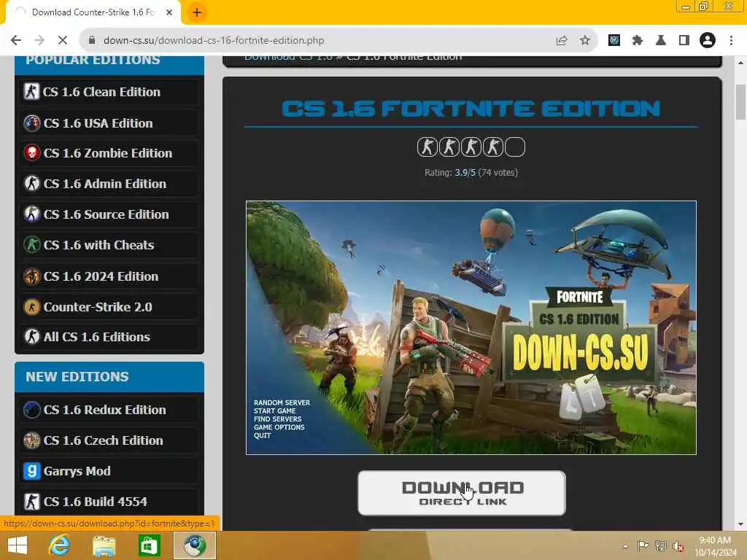
Task: Click the Fortnite edition preview image
Action: point(471,327)
